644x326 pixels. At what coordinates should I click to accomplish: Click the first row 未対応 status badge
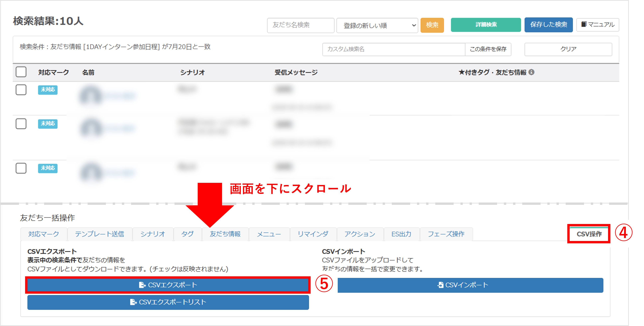[48, 90]
